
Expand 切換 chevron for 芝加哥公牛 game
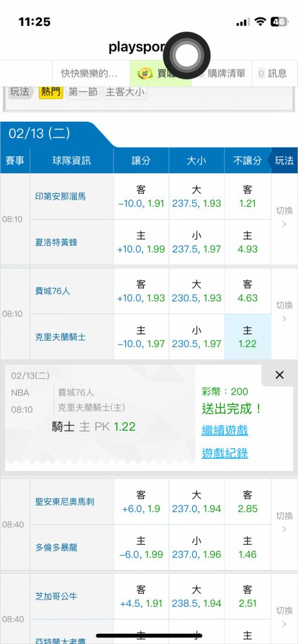[284, 617]
